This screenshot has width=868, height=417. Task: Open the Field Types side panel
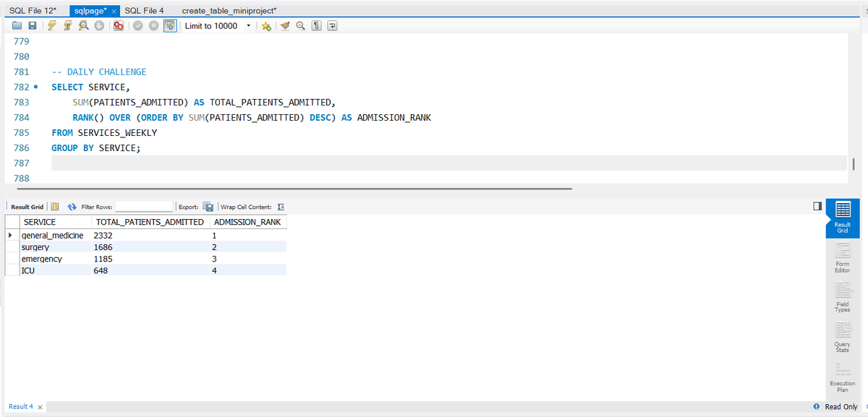coord(843,296)
